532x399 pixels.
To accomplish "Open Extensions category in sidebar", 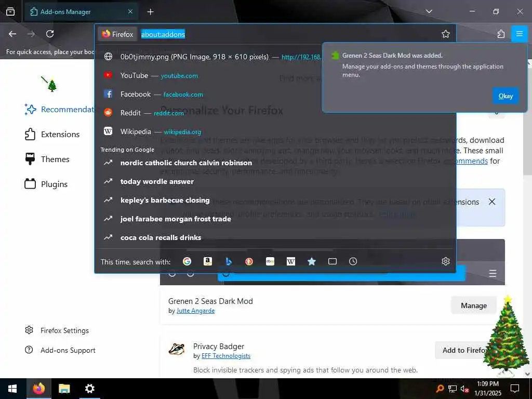I will [x=52, y=135].
